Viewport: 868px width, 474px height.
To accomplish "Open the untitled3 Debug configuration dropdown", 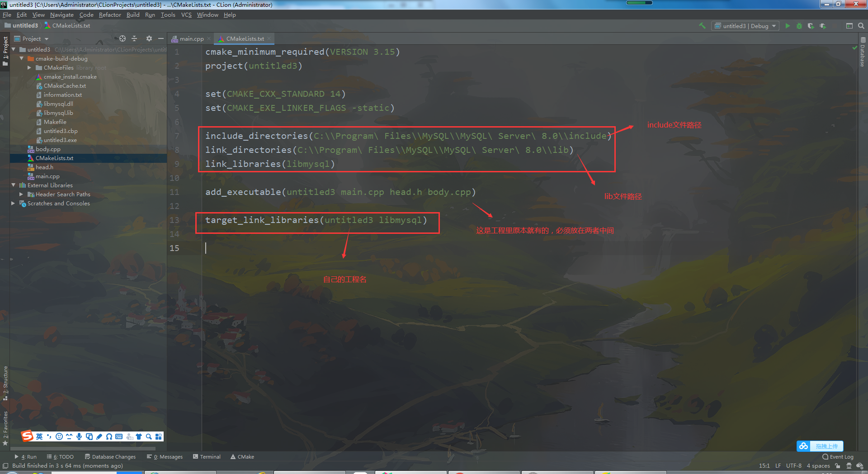I will click(745, 26).
